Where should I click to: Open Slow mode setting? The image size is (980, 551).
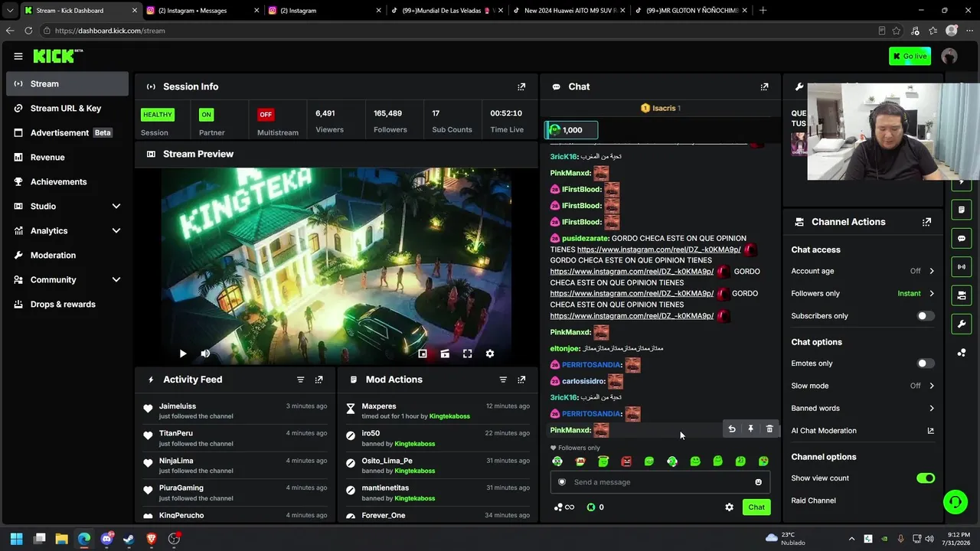pyautogui.click(x=863, y=386)
